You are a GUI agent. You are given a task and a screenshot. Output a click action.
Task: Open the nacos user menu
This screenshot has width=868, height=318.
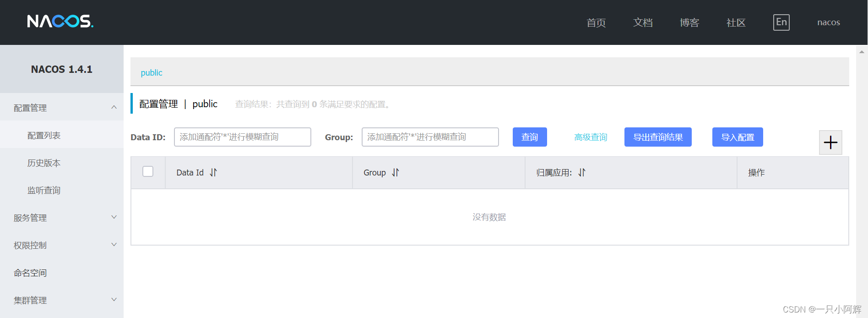pyautogui.click(x=829, y=22)
